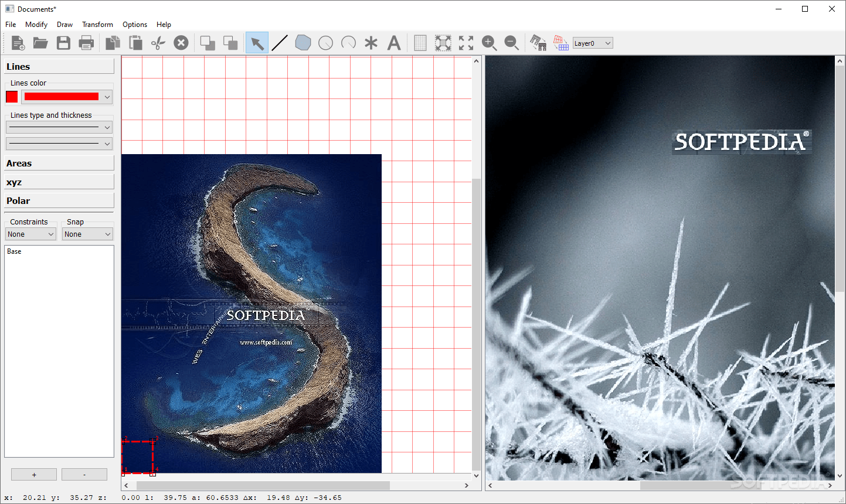Screen dimensions: 846x504
Task: Bring object to front with overlapping squares icon
Action: (x=208, y=43)
